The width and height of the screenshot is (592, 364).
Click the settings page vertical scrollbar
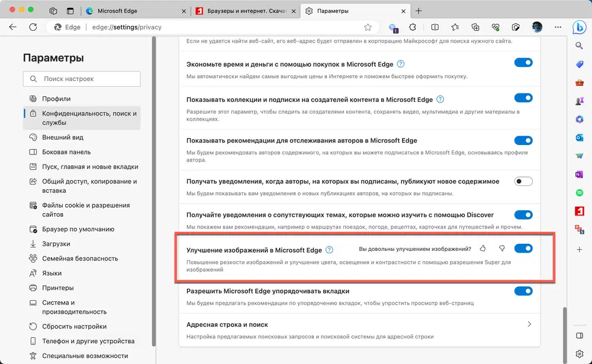[565, 335]
